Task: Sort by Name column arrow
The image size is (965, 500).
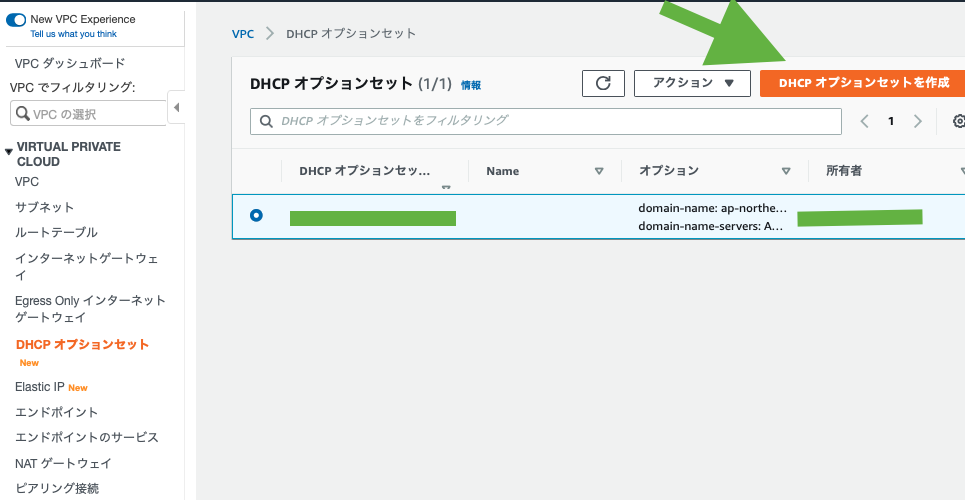Action: click(599, 171)
